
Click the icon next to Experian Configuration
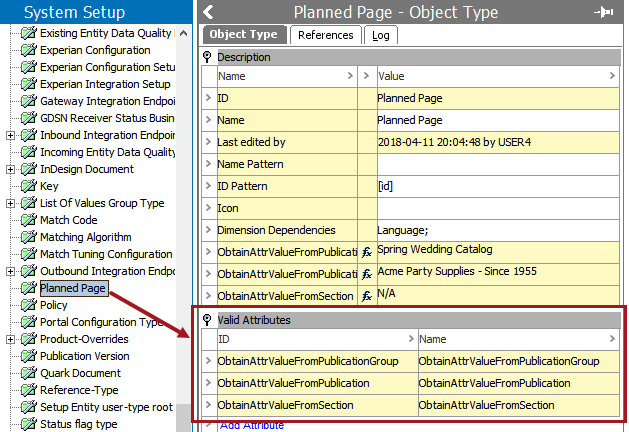[29, 50]
